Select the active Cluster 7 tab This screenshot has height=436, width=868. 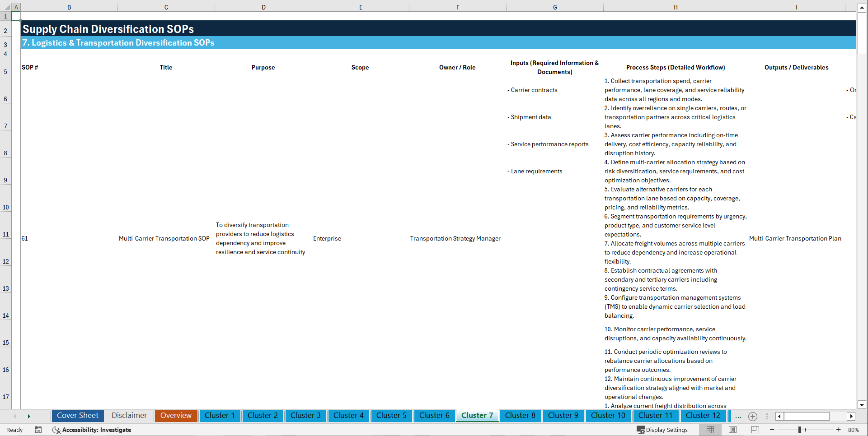pos(477,416)
